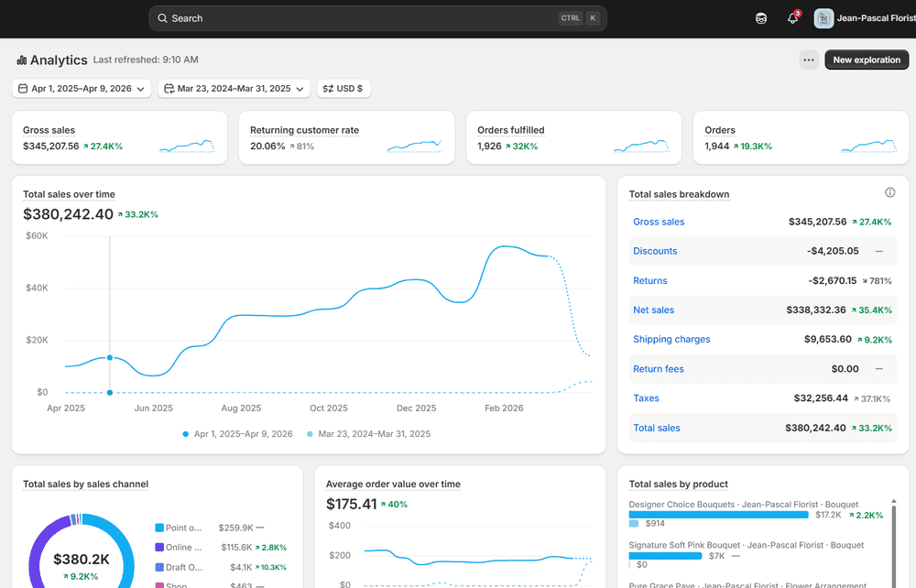Click the Jean-Pascal Florist store avatar

tap(823, 17)
